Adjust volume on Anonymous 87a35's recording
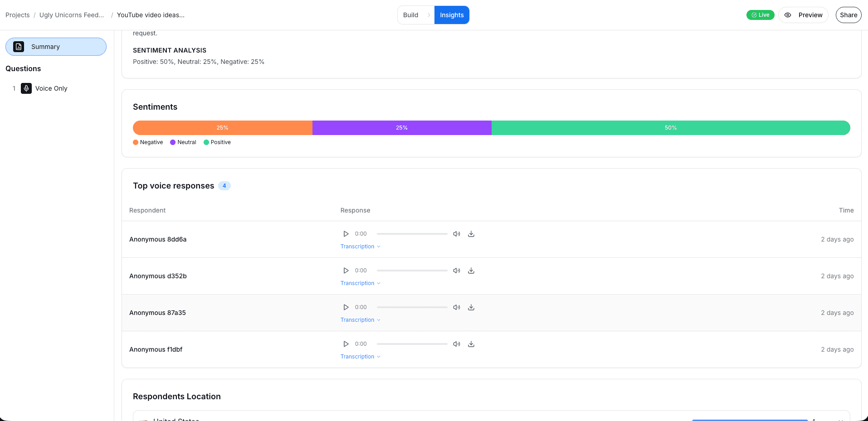Image resolution: width=868 pixels, height=421 pixels. coord(457,307)
